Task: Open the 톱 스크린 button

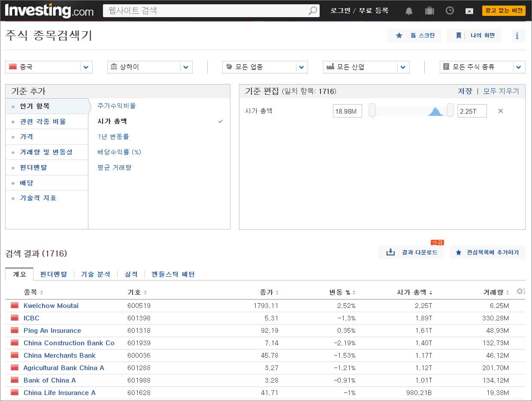Action: [x=414, y=36]
